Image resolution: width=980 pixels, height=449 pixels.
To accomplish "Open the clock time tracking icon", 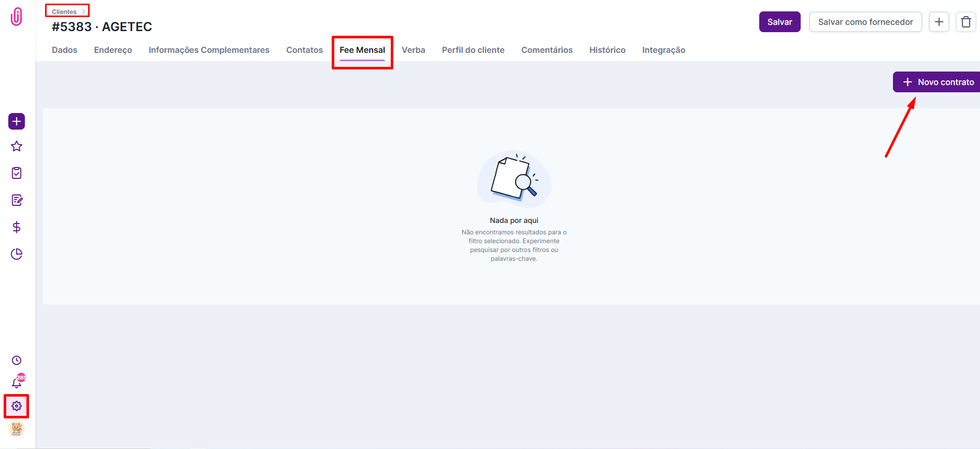I will 17,360.
